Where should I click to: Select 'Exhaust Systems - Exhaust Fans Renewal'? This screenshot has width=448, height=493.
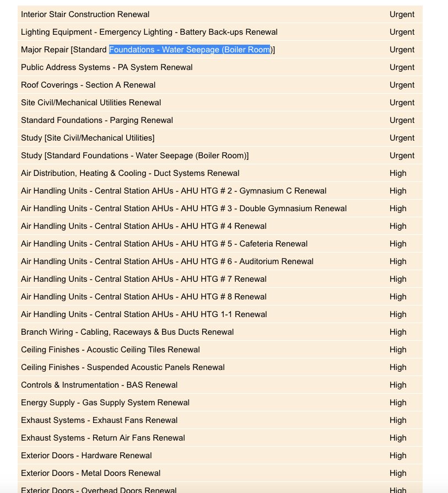click(x=99, y=420)
